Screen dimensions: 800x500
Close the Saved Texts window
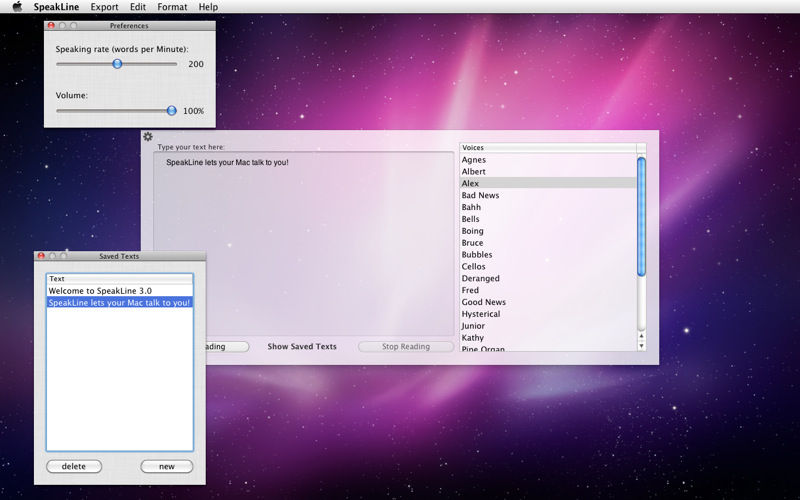point(41,256)
